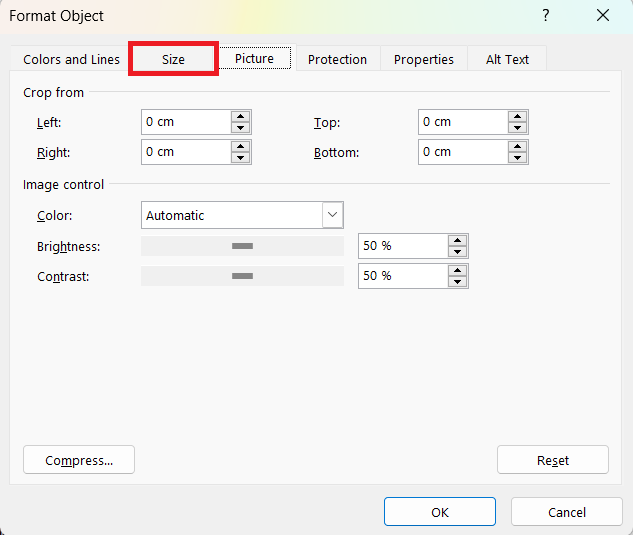Click the Brightness slider handle
Viewport: 633px width, 535px height.
tap(242, 246)
